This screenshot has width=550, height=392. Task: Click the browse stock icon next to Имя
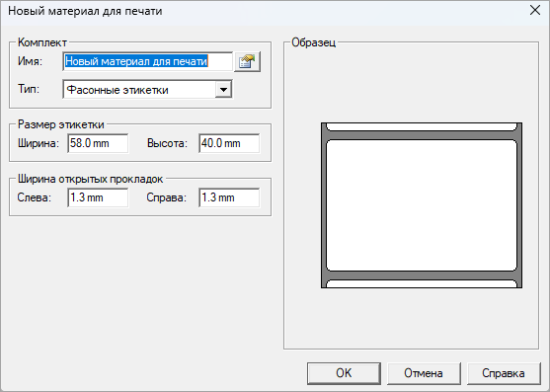pos(247,61)
